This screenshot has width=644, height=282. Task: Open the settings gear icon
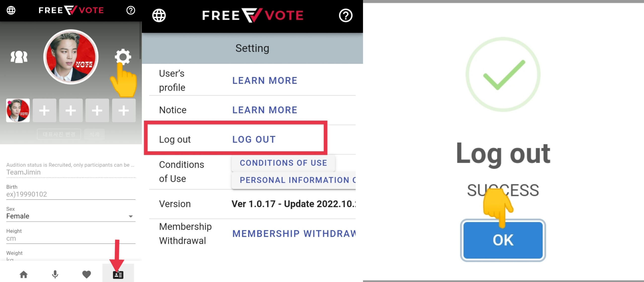(123, 56)
